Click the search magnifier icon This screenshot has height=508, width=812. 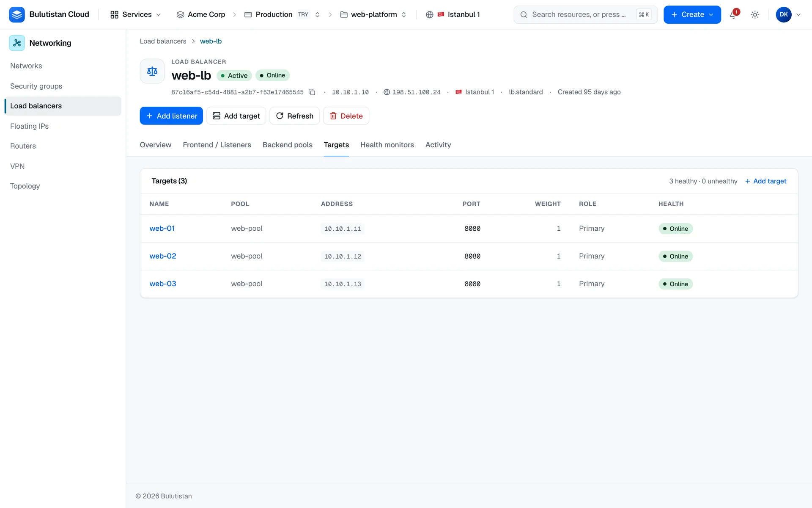pyautogui.click(x=524, y=14)
